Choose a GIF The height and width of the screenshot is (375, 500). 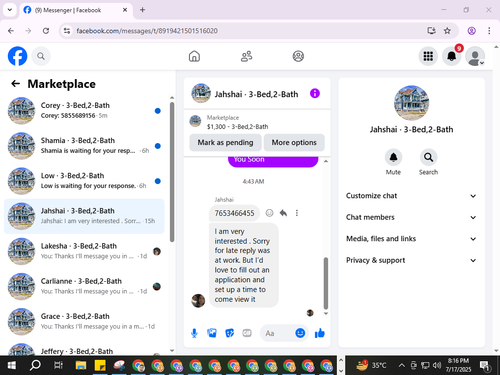click(247, 333)
